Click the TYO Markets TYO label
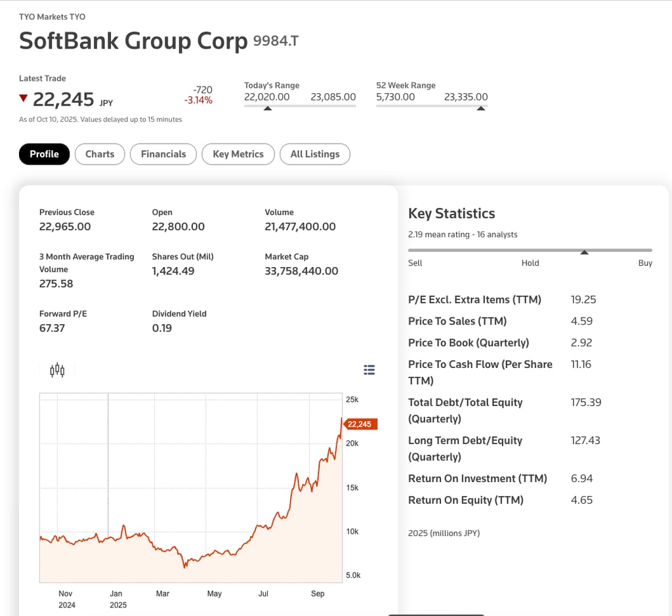This screenshot has width=672, height=616. click(x=52, y=16)
